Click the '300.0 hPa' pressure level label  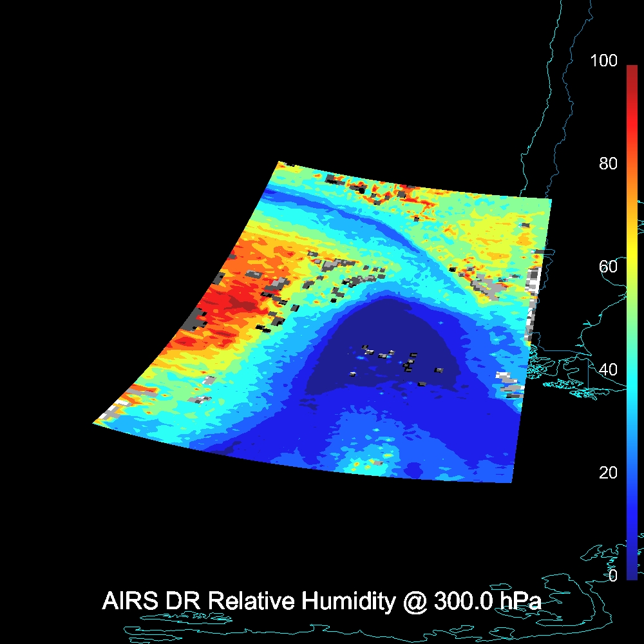pyautogui.click(x=487, y=601)
